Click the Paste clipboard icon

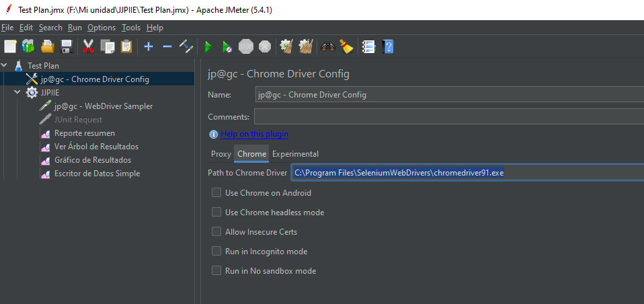(x=126, y=46)
